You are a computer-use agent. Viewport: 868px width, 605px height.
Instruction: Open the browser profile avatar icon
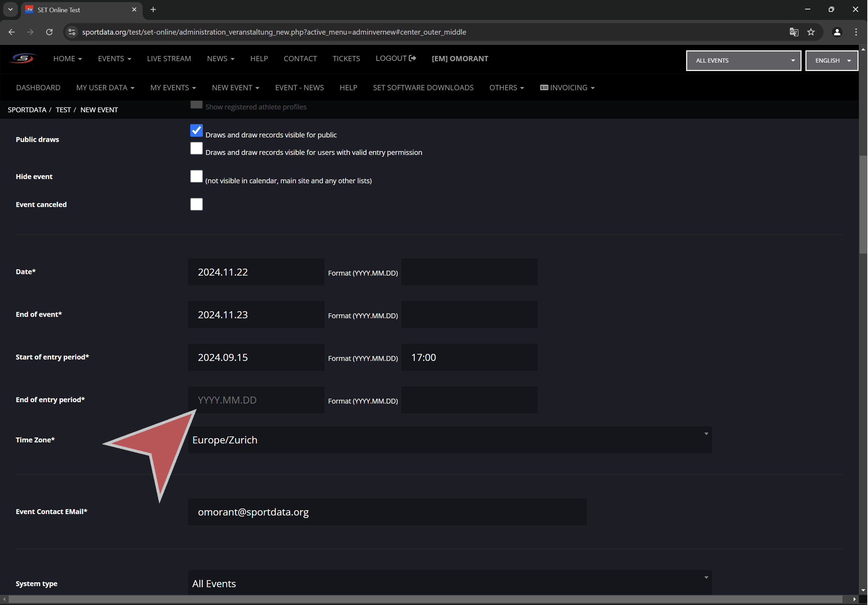[x=837, y=32]
